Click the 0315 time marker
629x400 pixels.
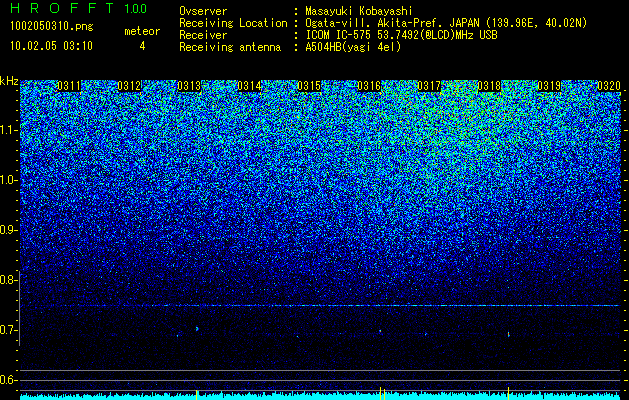tap(309, 86)
